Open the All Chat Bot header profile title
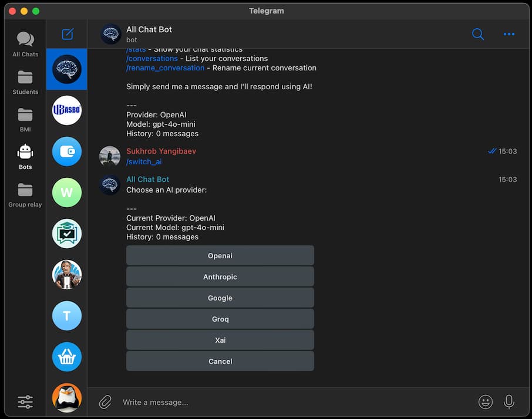The width and height of the screenshot is (532, 419). pyautogui.click(x=149, y=29)
